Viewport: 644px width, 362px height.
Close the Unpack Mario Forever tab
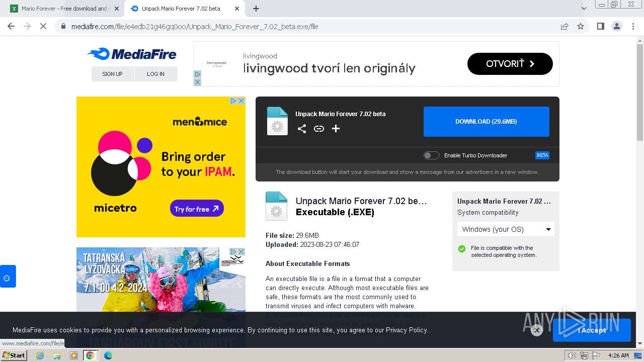click(237, 9)
